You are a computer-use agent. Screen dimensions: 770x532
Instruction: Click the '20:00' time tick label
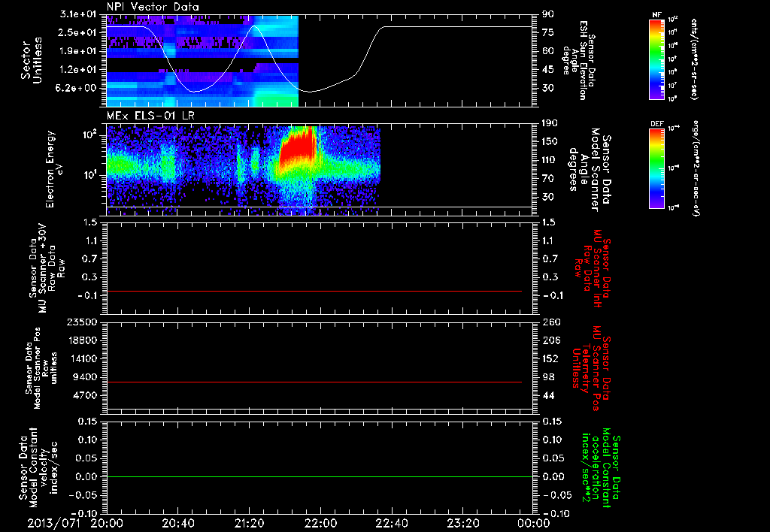coord(107,523)
